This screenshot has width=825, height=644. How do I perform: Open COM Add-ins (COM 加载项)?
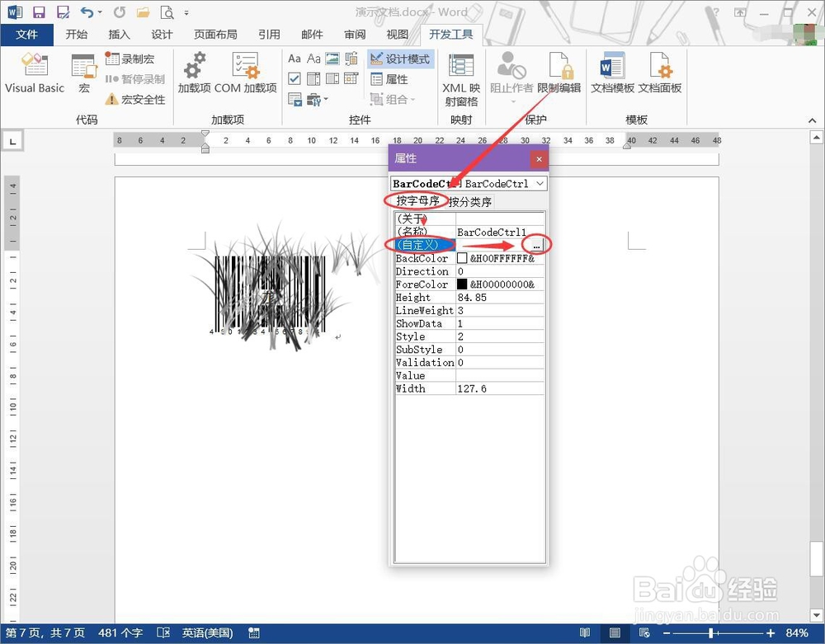point(246,73)
